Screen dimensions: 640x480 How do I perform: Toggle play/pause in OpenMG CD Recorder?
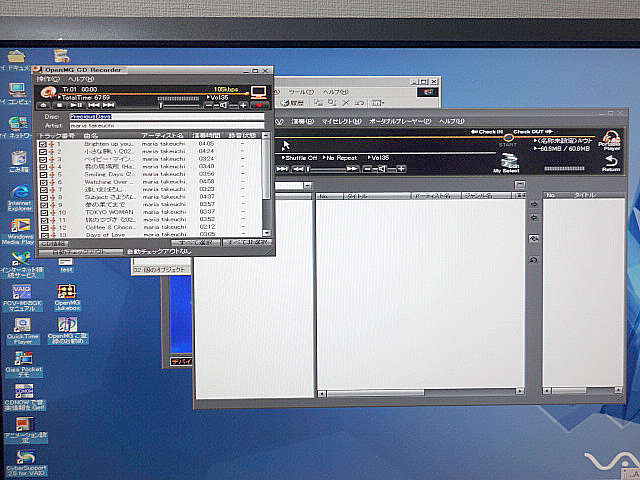pyautogui.click(x=76, y=105)
